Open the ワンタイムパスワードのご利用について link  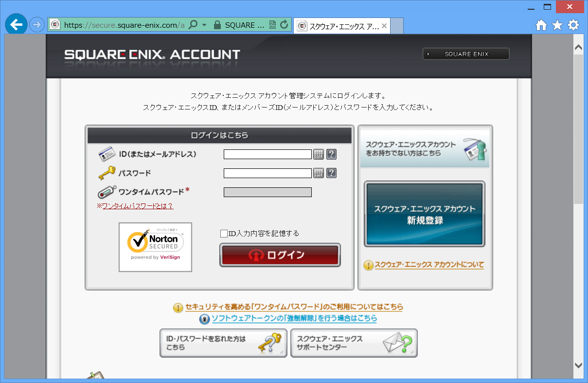294,307
